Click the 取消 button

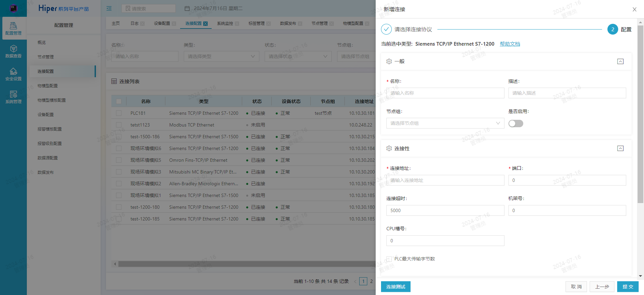[x=576, y=287]
